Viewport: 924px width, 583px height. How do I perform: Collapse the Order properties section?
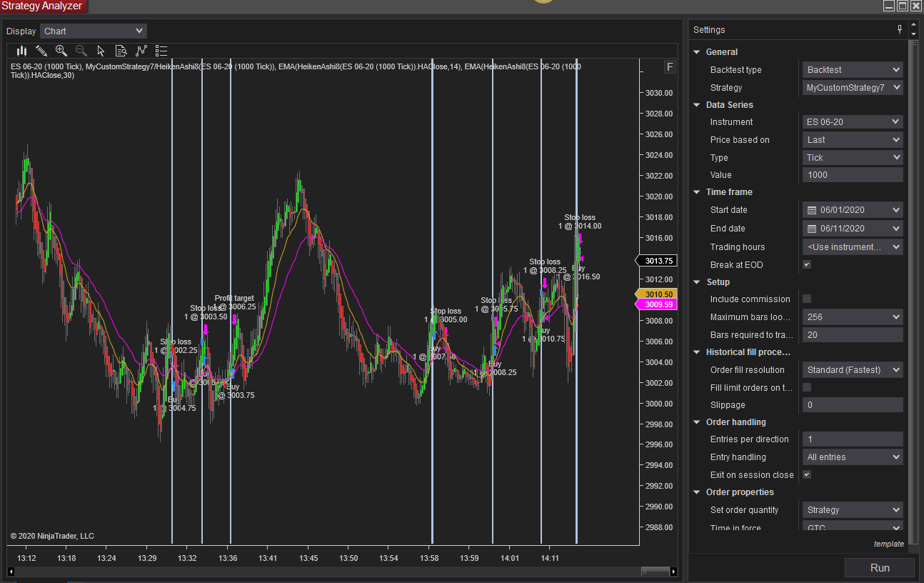697,492
